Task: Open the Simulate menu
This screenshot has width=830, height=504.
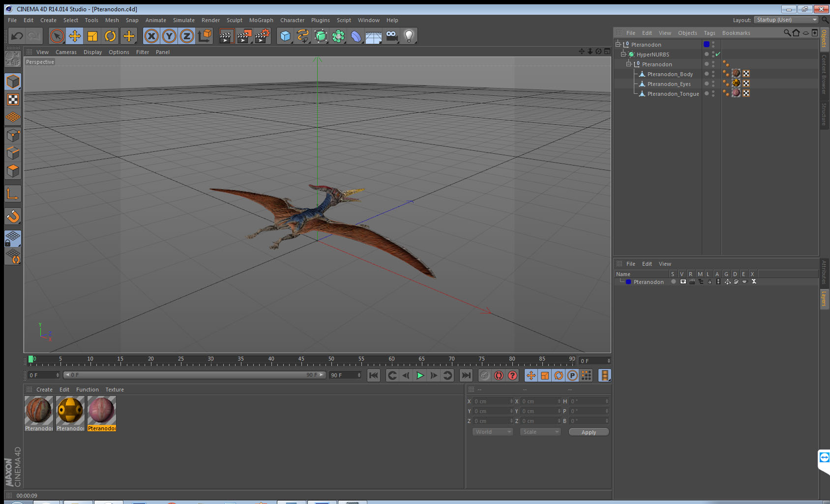Action: 183,20
